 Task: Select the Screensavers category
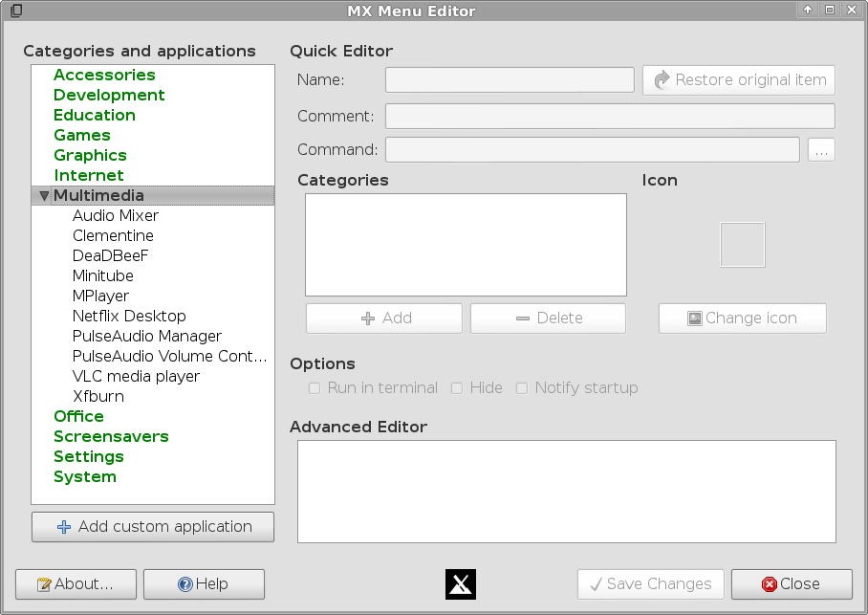111,436
